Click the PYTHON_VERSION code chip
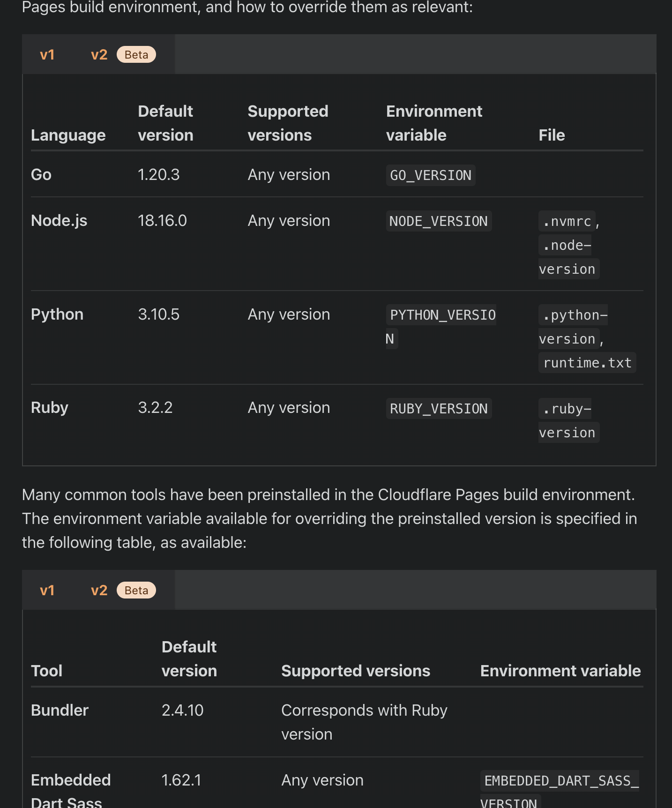The image size is (672, 808). click(x=441, y=314)
